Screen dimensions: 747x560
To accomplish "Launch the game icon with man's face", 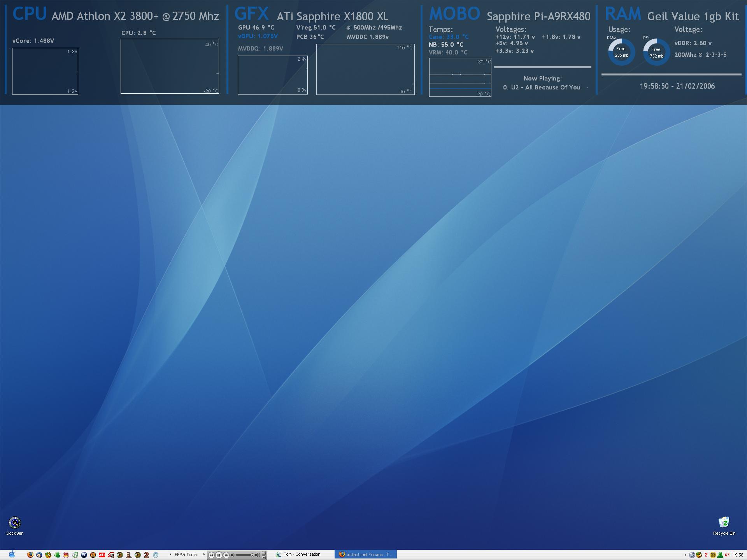I will [129, 555].
